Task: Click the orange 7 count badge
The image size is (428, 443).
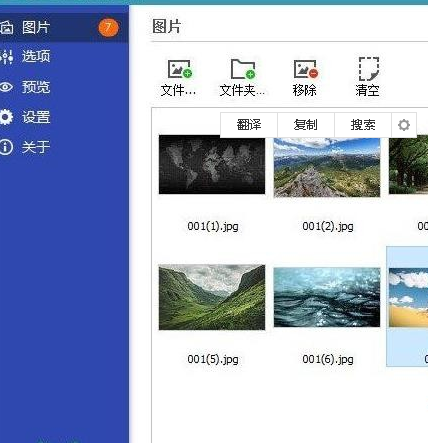Action: pos(108,28)
